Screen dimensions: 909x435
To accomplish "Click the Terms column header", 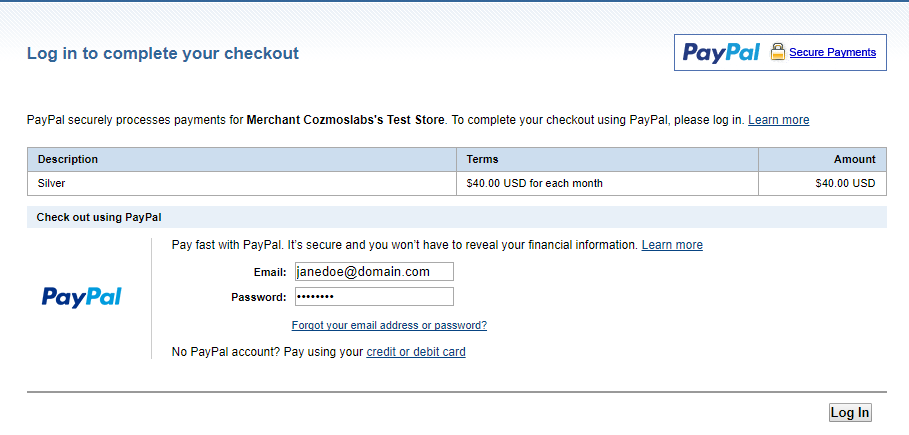I will pos(482,159).
